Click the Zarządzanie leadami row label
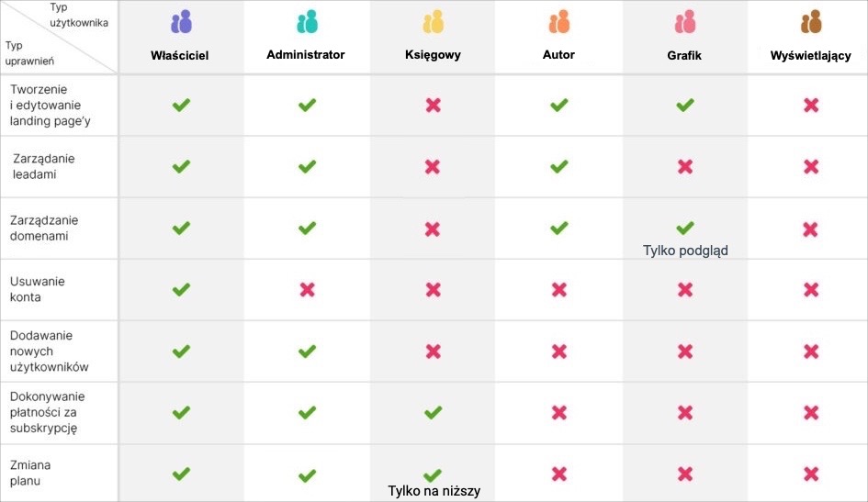 [x=43, y=166]
